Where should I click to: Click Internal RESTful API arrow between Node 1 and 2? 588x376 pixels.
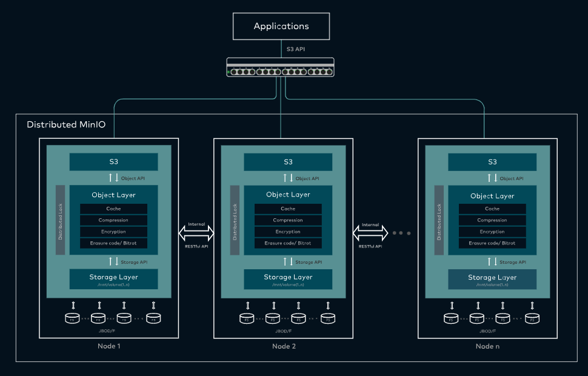point(196,233)
